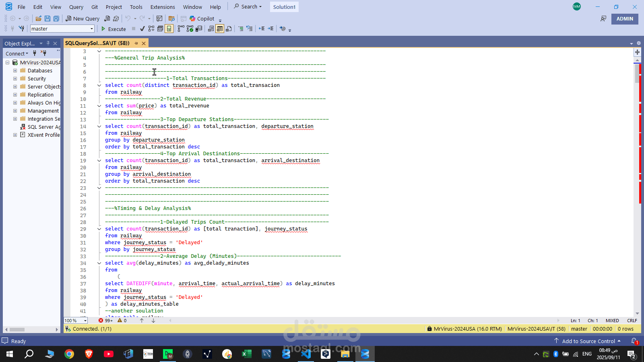
Task: Toggle IntelliSense Enabled button
Action: 169,29
